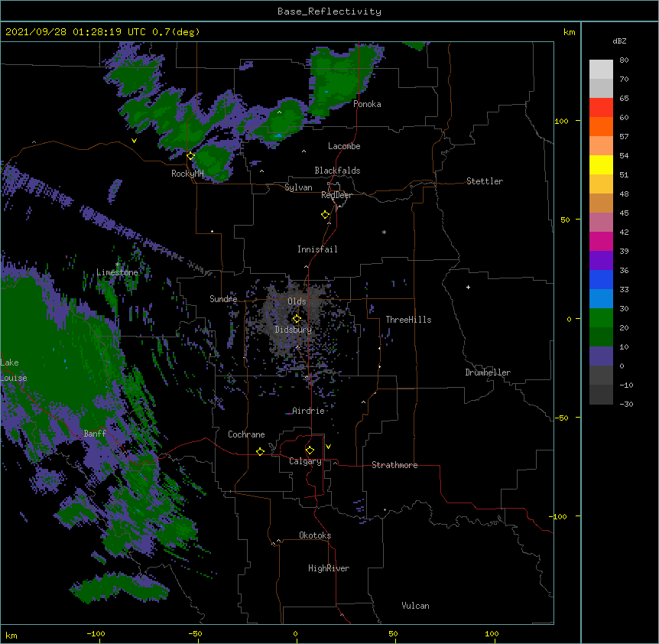Image resolution: width=659 pixels, height=644 pixels.
Task: Click the Base_Reflectivity title
Action: [x=329, y=11]
